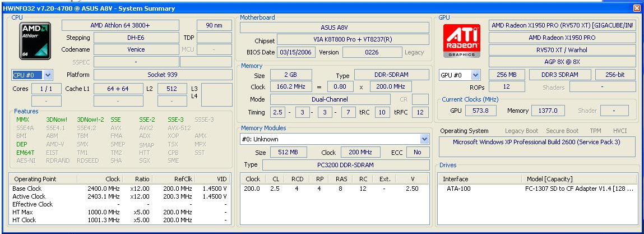The image size is (644, 234).
Task: Click the BIOS Version value '0226'
Action: click(x=372, y=52)
